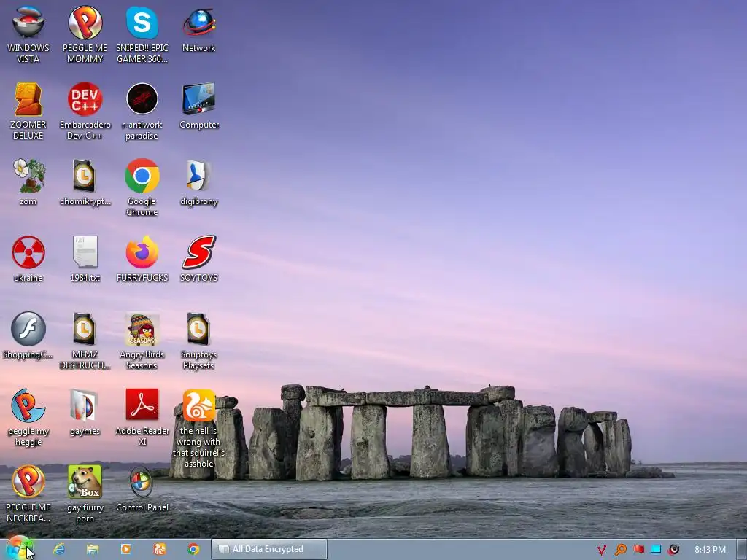This screenshot has height=560, width=747.
Task: Click the blue monitor tray icon
Action: click(x=656, y=550)
